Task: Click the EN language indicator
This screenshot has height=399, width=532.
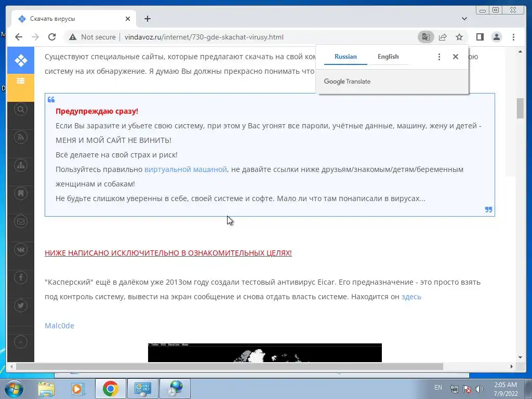Action: click(438, 388)
